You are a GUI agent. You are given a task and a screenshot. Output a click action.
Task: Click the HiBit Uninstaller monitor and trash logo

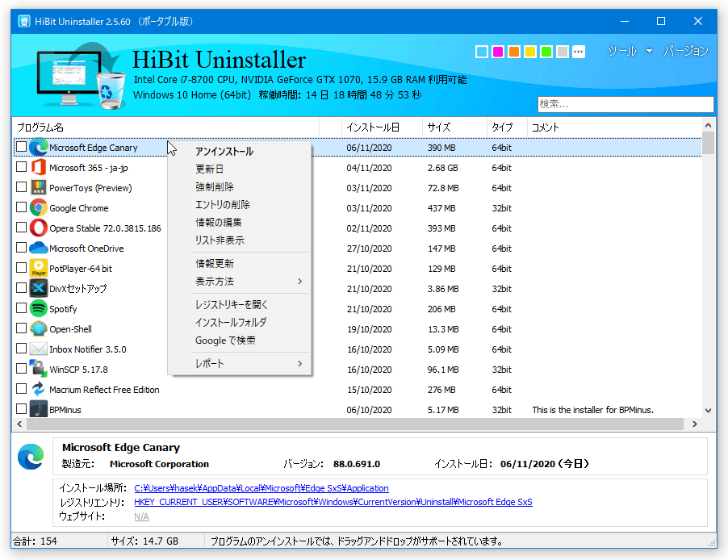pyautogui.click(x=81, y=76)
